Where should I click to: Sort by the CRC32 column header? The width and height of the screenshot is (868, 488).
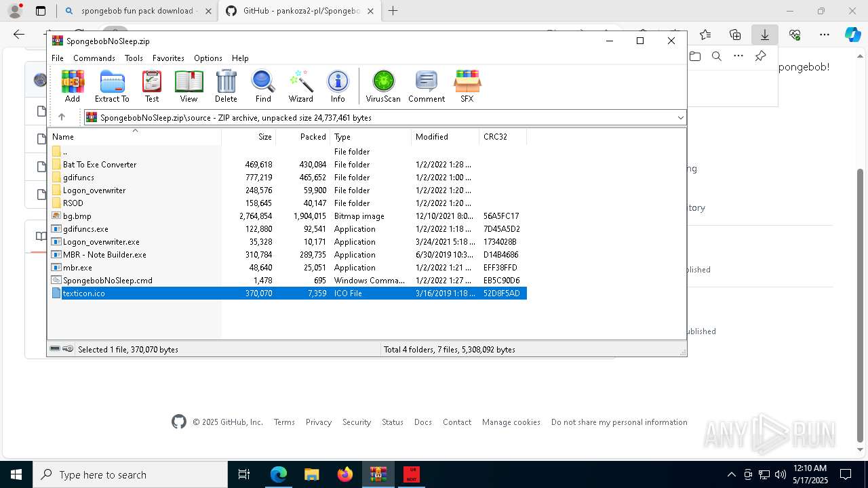point(502,136)
